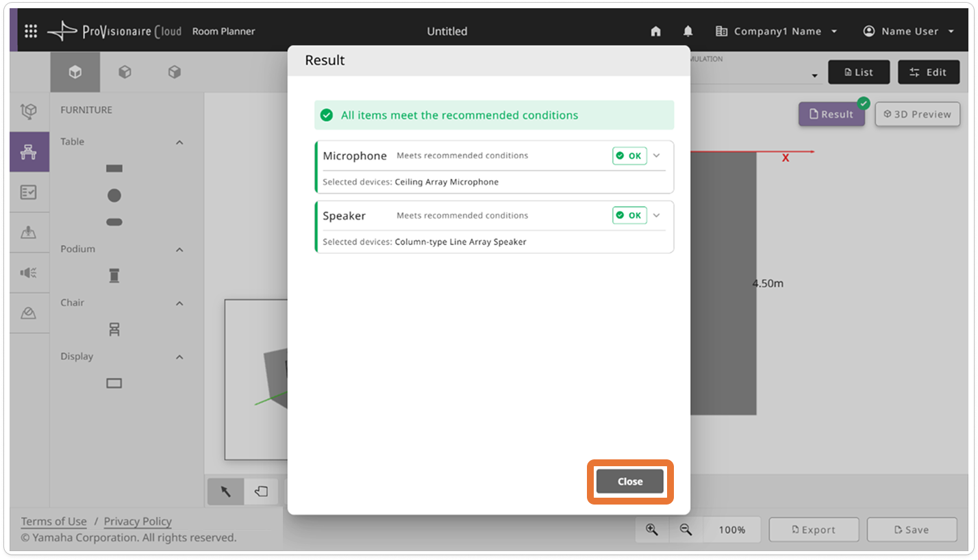Screen dimensions: 978x560
Task: Save the room plan
Action: pos(912,530)
